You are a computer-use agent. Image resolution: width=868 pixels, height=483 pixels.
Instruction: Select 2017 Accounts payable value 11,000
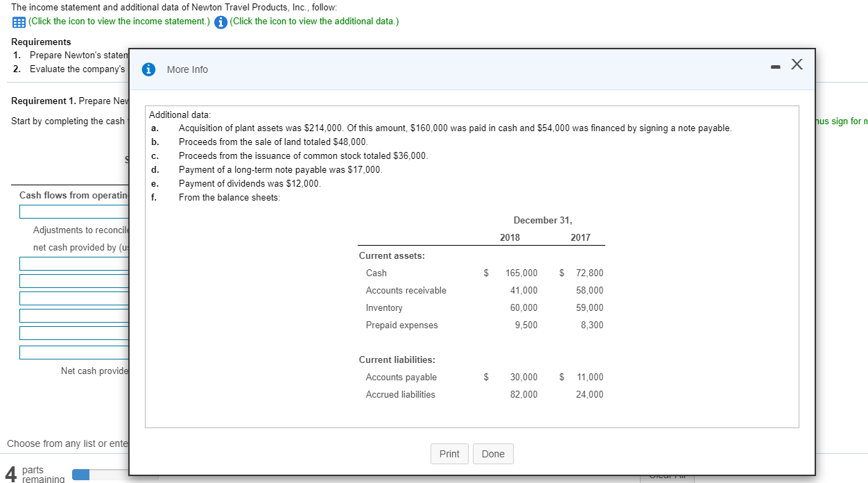point(590,378)
